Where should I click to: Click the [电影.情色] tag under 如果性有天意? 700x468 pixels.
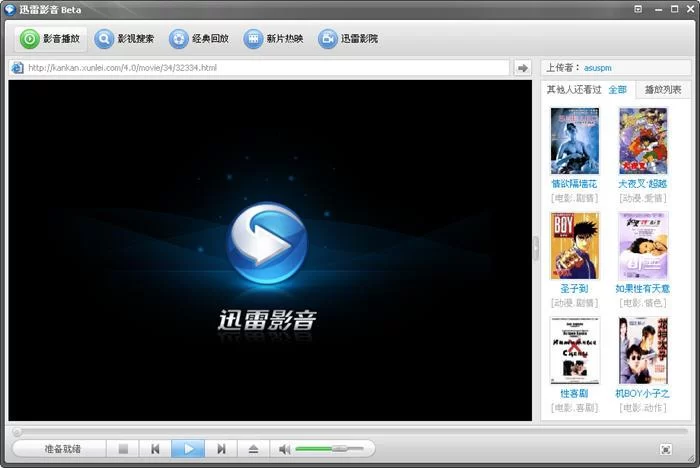pos(642,303)
